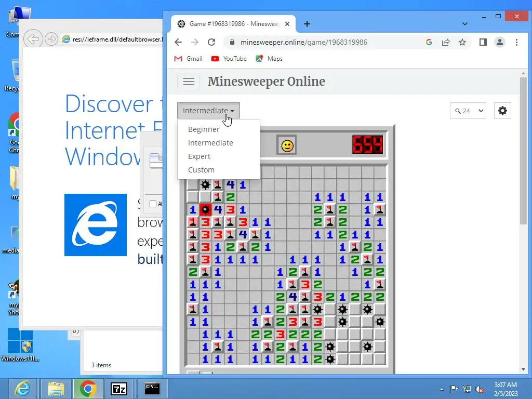Select Custom difficulty
The height and width of the screenshot is (399, 532).
click(201, 170)
